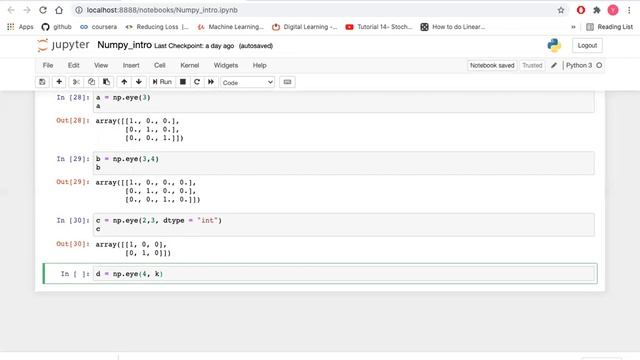Viewport: 640px width, 360px height.
Task: Click the pencil edit mode icon
Action: 553,65
